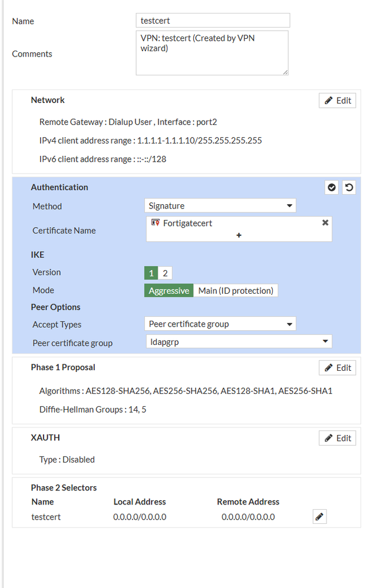Click the Comments text area
The width and height of the screenshot is (390, 588).
pos(212,53)
